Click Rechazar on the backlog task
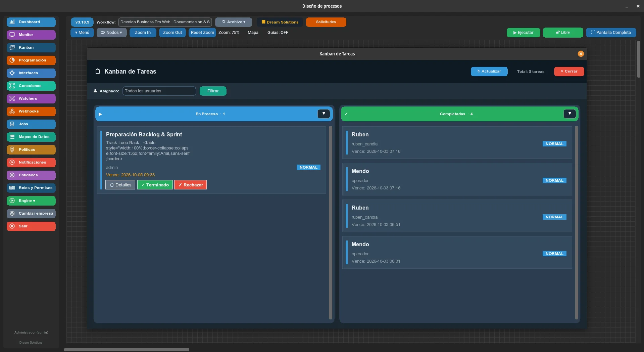The width and height of the screenshot is (644, 352). 190,185
